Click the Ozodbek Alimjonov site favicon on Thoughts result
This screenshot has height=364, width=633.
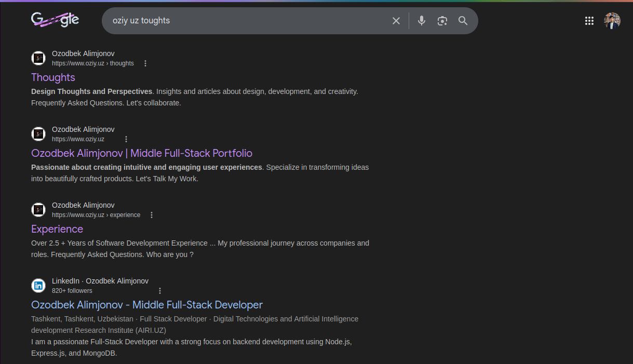(38, 58)
